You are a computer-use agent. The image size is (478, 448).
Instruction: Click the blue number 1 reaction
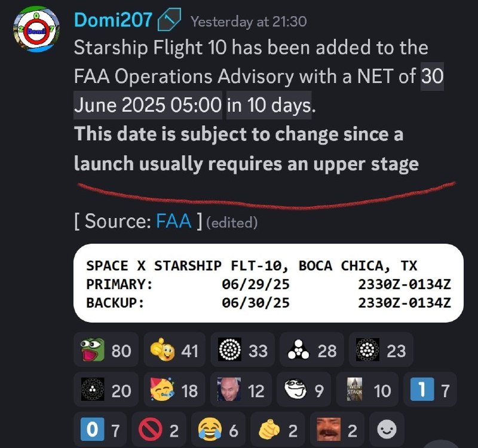tap(430, 389)
